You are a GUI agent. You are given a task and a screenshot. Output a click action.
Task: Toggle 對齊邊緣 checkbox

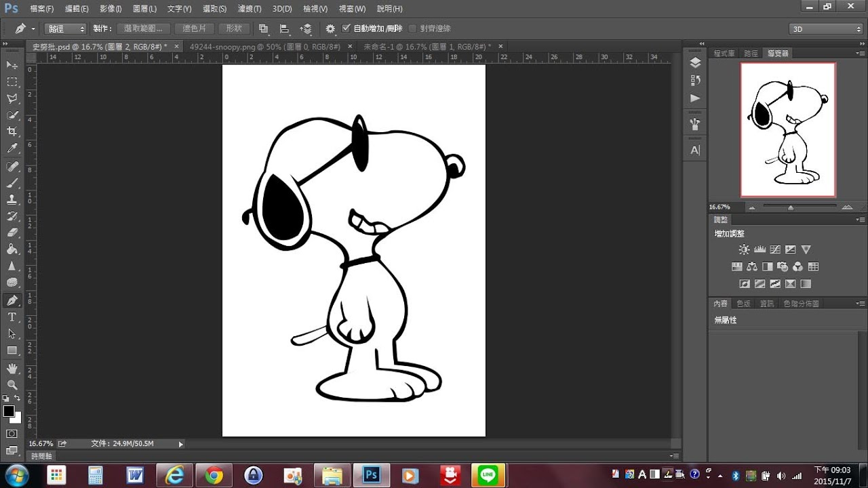[413, 28]
